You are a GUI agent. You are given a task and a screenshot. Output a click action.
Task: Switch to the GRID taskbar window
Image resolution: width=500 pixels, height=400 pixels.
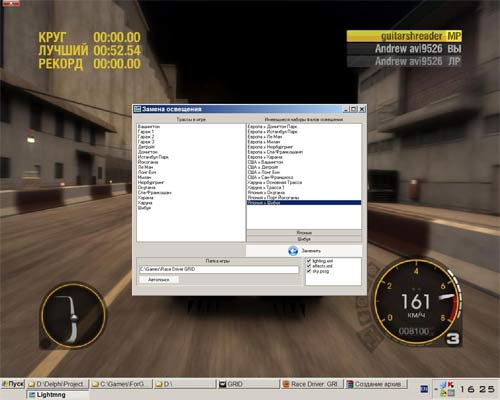pyautogui.click(x=248, y=384)
